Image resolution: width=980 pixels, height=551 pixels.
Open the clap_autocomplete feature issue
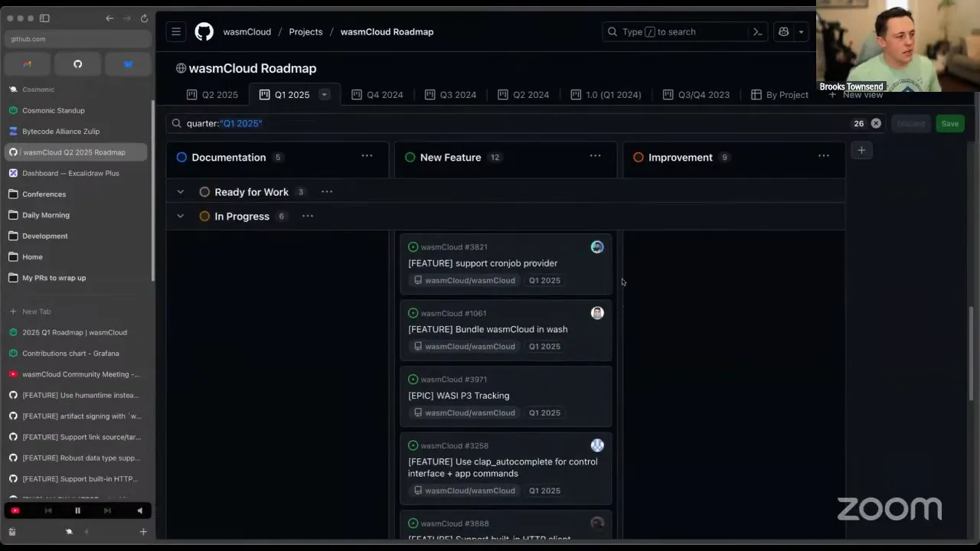pos(502,468)
